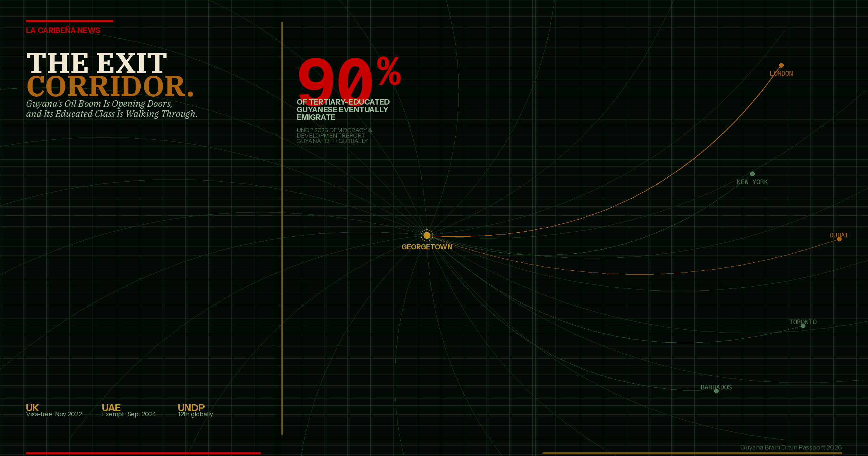Select the London destination dot
The height and width of the screenshot is (456, 868).
(781, 65)
